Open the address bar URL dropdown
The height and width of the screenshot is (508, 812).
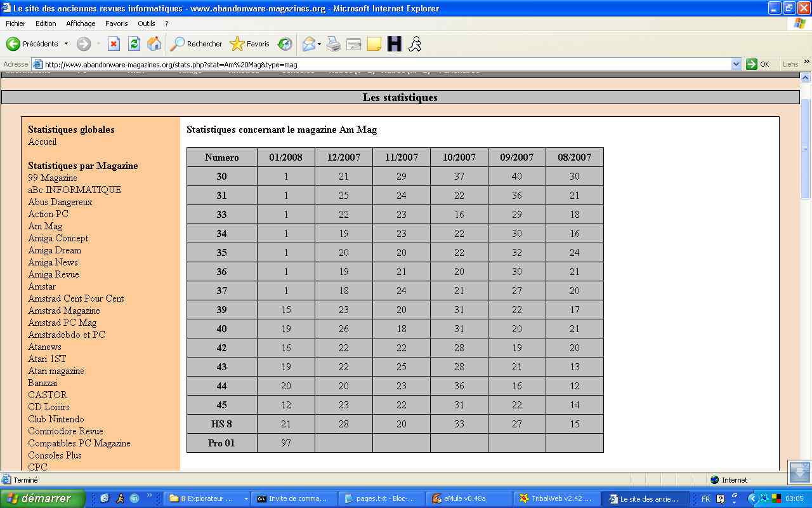tap(736, 64)
